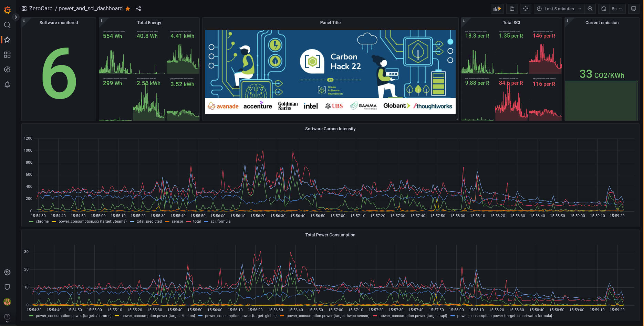Click the Grafana logo home icon

(7, 10)
